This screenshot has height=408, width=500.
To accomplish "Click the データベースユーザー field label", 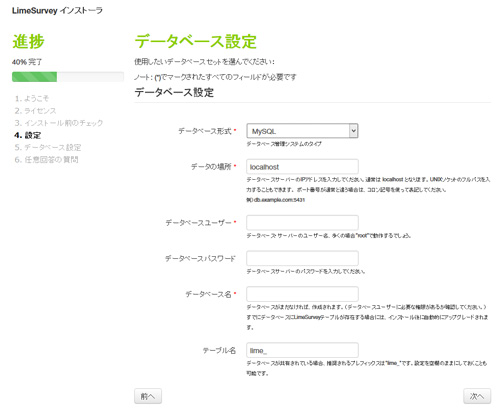I will (198, 222).
